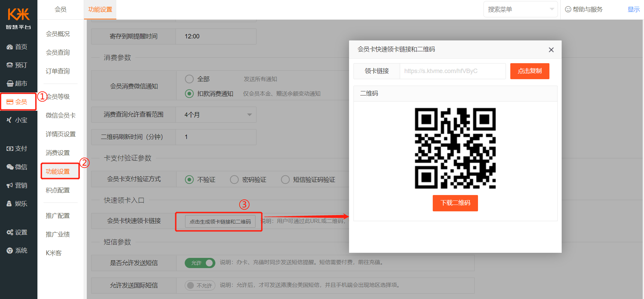Select 短信验证码验证 radio button
644x299 pixels.
285,180
